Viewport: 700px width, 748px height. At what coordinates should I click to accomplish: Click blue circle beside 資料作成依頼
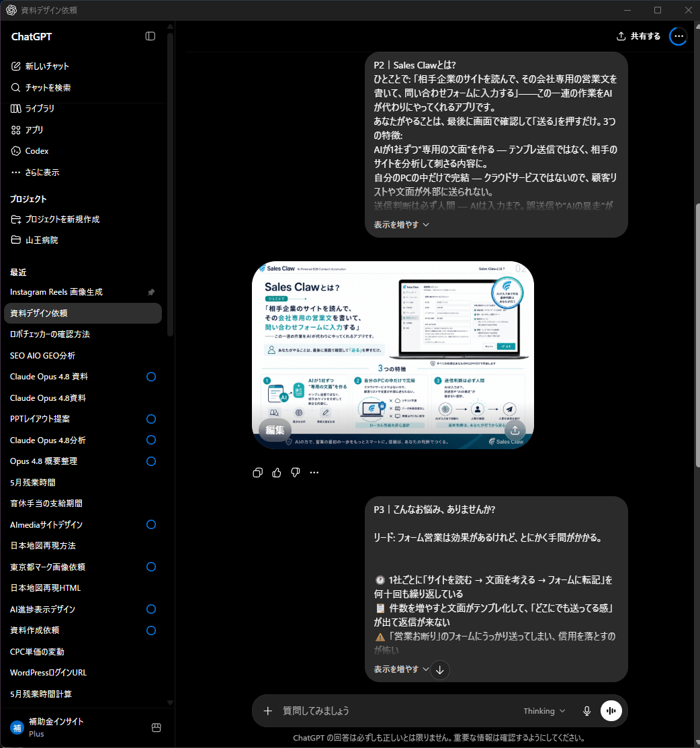[151, 630]
